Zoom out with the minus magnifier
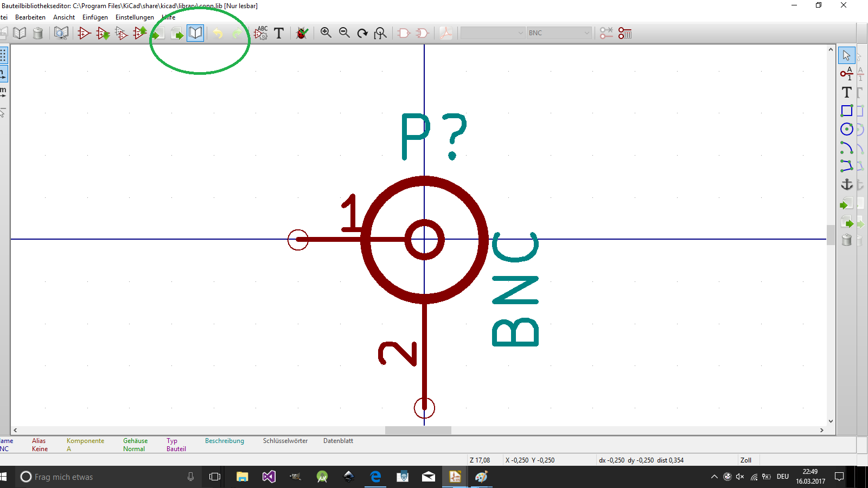Screen dimensions: 868x488 click(344, 33)
